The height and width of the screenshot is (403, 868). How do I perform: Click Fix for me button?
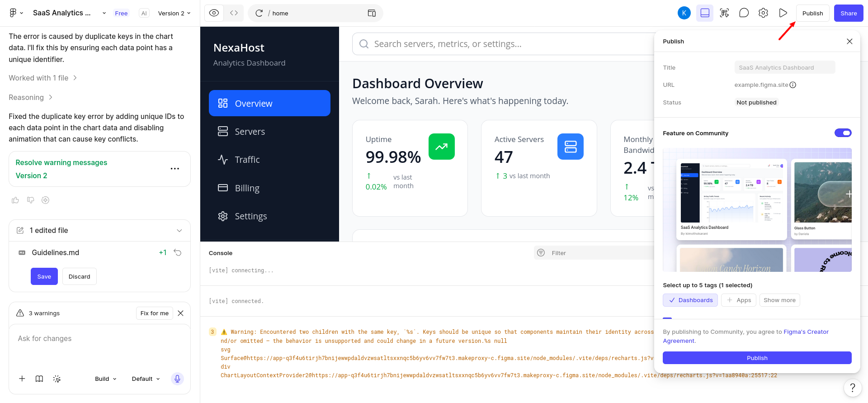(x=155, y=313)
